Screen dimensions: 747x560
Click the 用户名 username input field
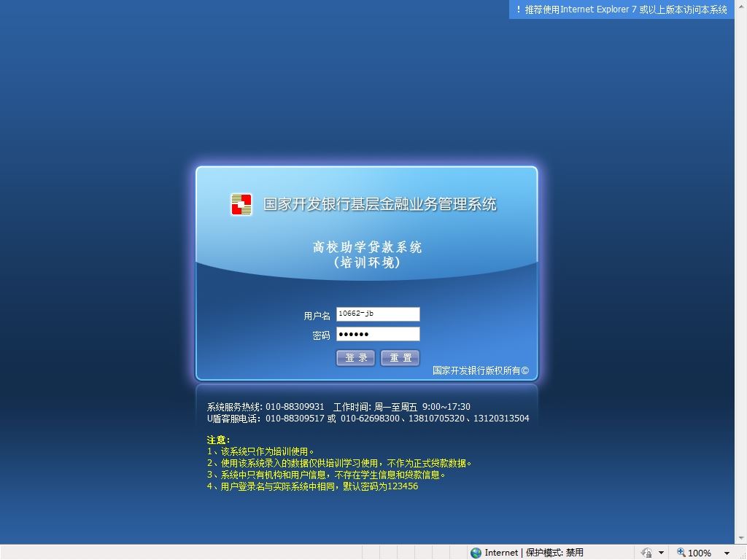(x=378, y=314)
